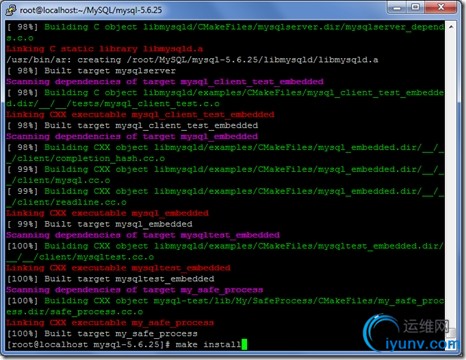The image size is (466, 360).
Task: Click the '_/client/mysql.cc.o' line
Action: point(58,180)
